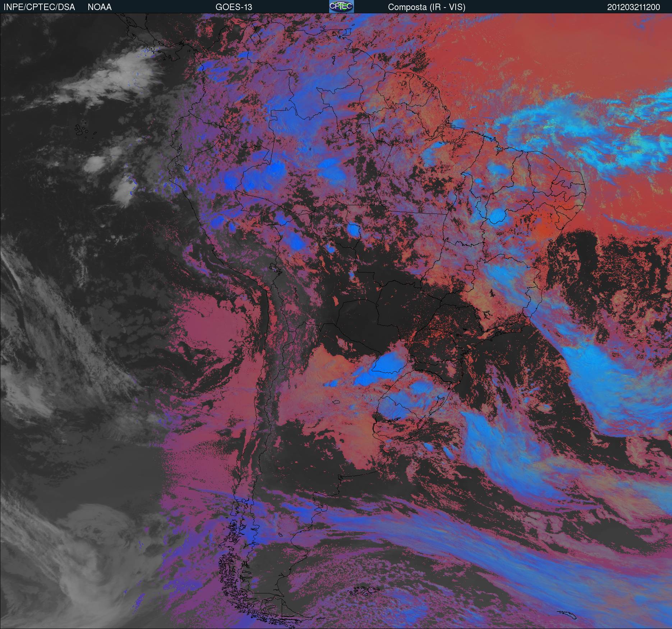
Task: Click the 'NOAA' label in the header
Action: (100, 7)
